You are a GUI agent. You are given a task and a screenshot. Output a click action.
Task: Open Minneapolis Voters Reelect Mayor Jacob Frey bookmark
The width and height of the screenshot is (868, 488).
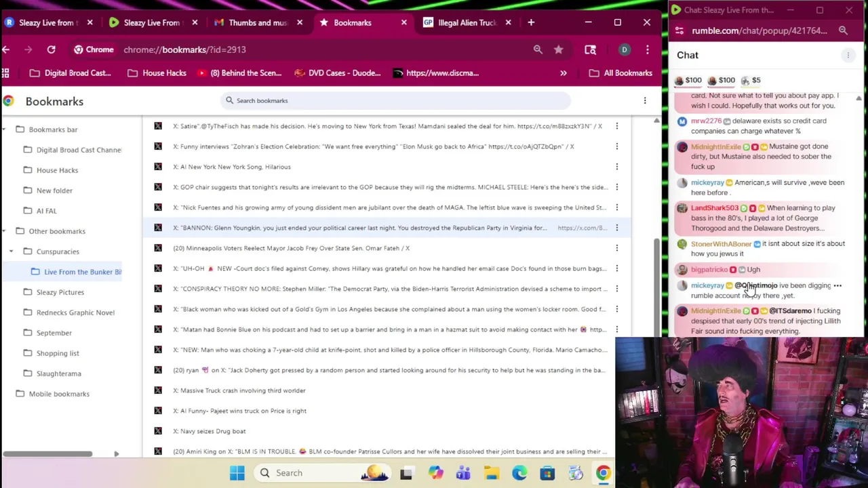[291, 248]
